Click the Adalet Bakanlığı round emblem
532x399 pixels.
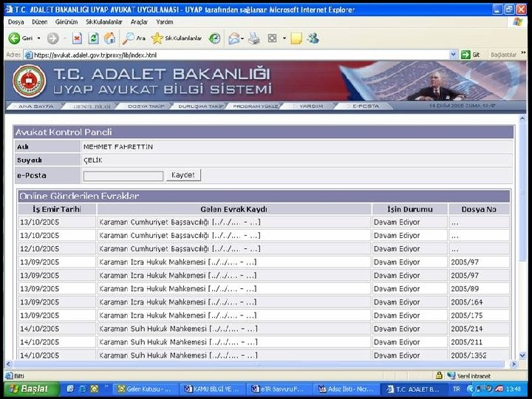click(29, 81)
